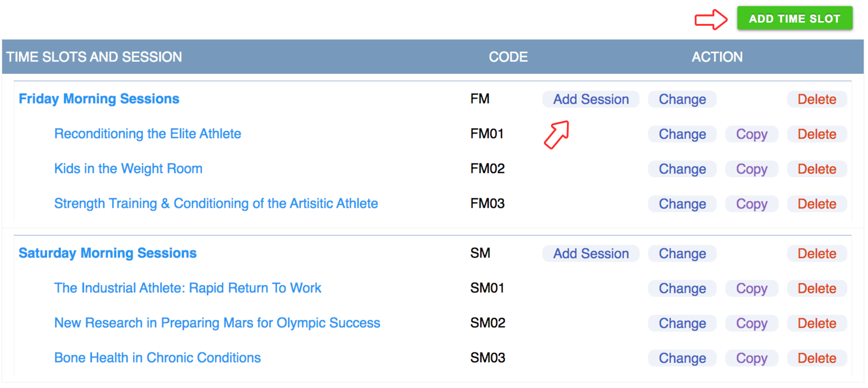Open Bone Health in Chronic Conditions
868x388 pixels.
157,358
